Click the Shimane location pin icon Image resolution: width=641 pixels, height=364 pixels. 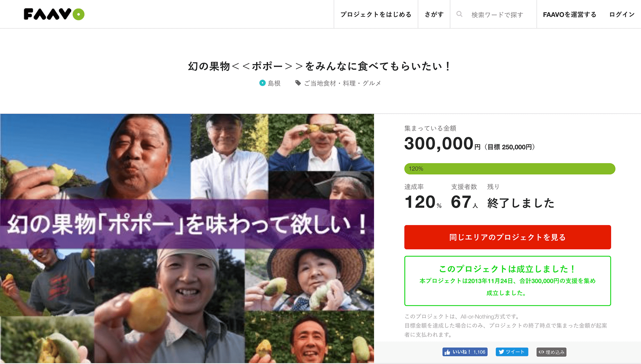[x=262, y=83]
